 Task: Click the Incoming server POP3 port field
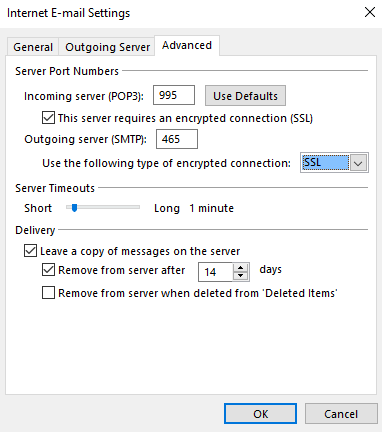coord(174,95)
